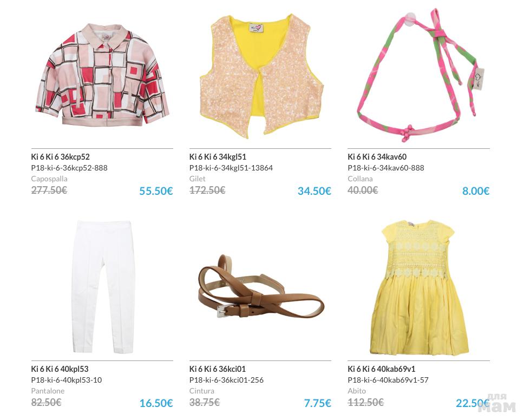Click the Cintura category label
The image size is (524, 420).
pyautogui.click(x=201, y=391)
